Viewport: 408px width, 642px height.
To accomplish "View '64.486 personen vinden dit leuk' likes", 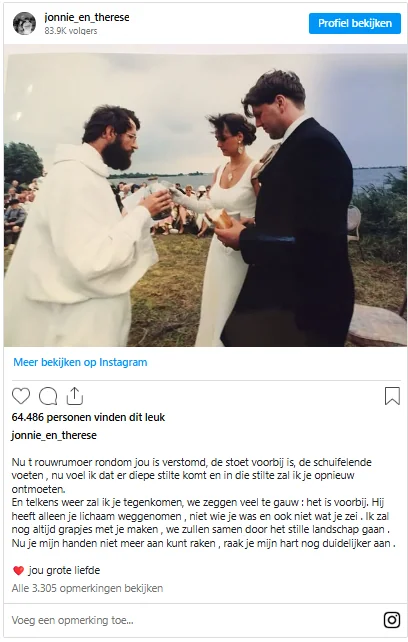I will tap(88, 417).
